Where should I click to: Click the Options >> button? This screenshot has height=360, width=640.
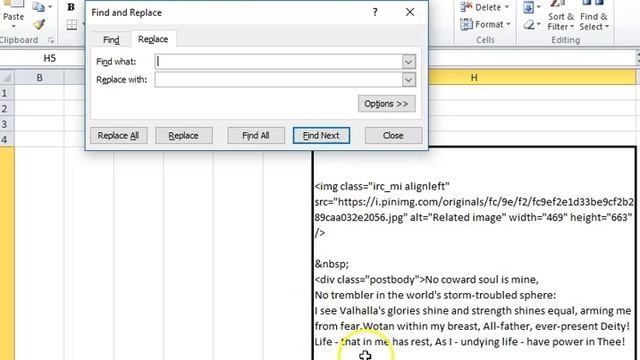click(x=387, y=104)
